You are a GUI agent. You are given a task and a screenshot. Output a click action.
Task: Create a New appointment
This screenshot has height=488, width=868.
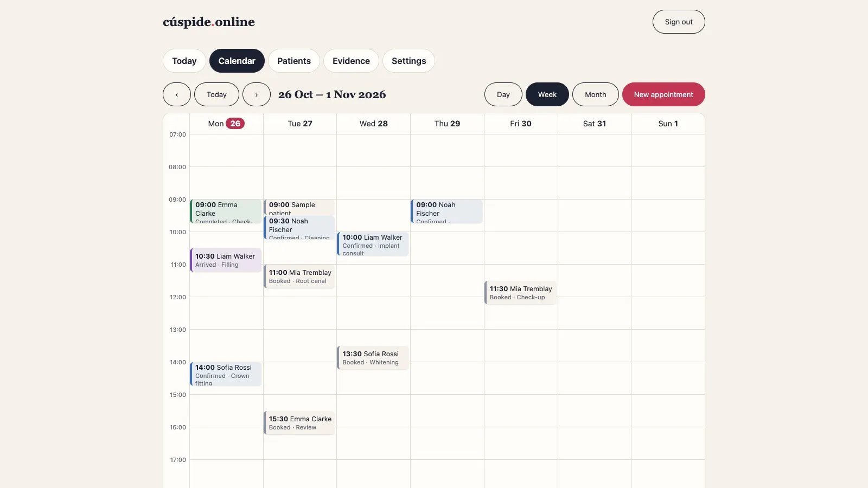(663, 94)
